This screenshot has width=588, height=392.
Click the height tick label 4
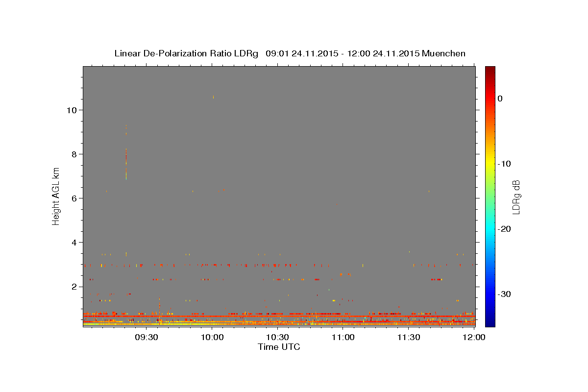(75, 243)
